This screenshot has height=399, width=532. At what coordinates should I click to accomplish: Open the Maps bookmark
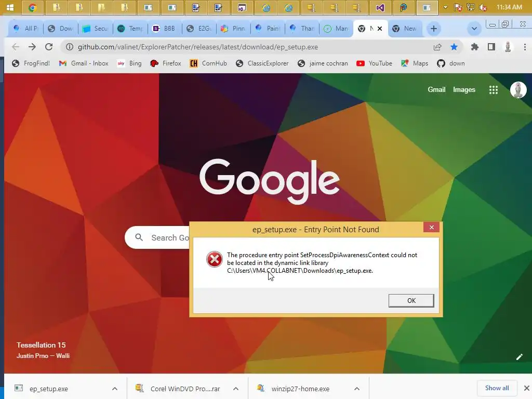click(415, 63)
